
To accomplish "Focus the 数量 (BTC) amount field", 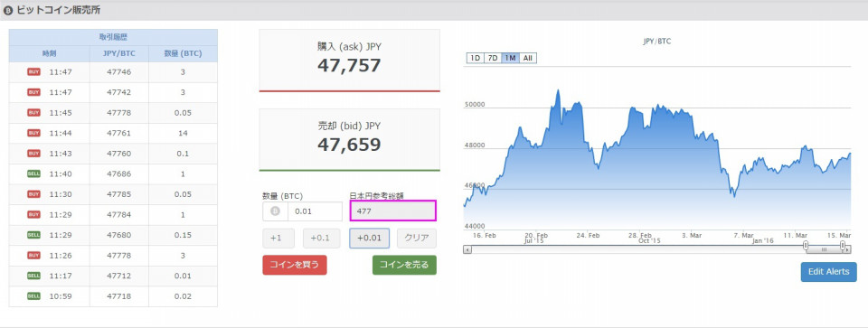I will pos(315,211).
